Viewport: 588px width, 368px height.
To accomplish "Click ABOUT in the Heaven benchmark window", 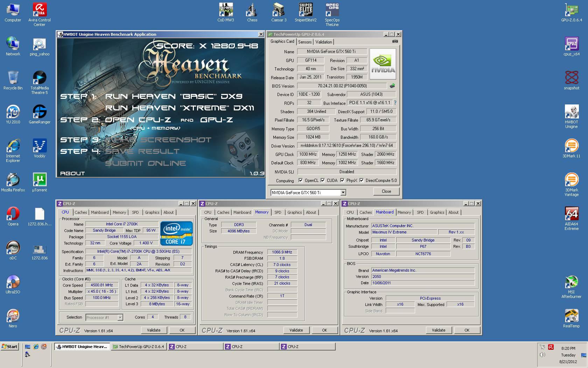I will tap(72, 173).
